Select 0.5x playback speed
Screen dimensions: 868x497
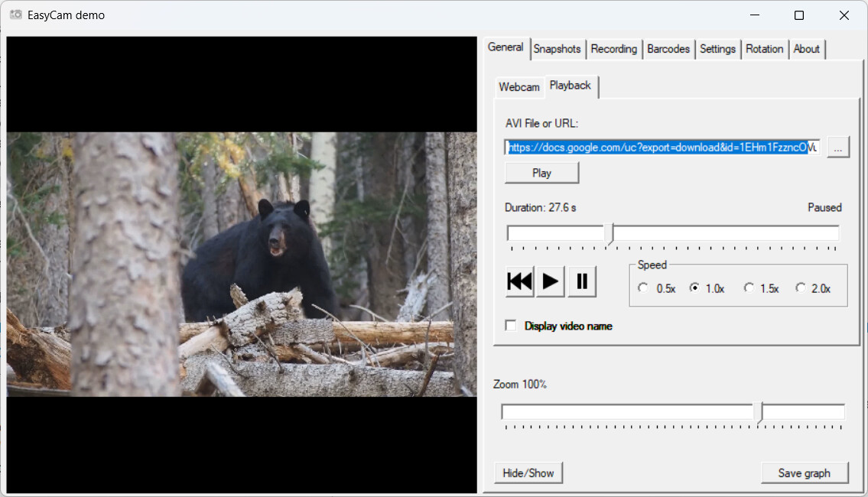point(643,288)
